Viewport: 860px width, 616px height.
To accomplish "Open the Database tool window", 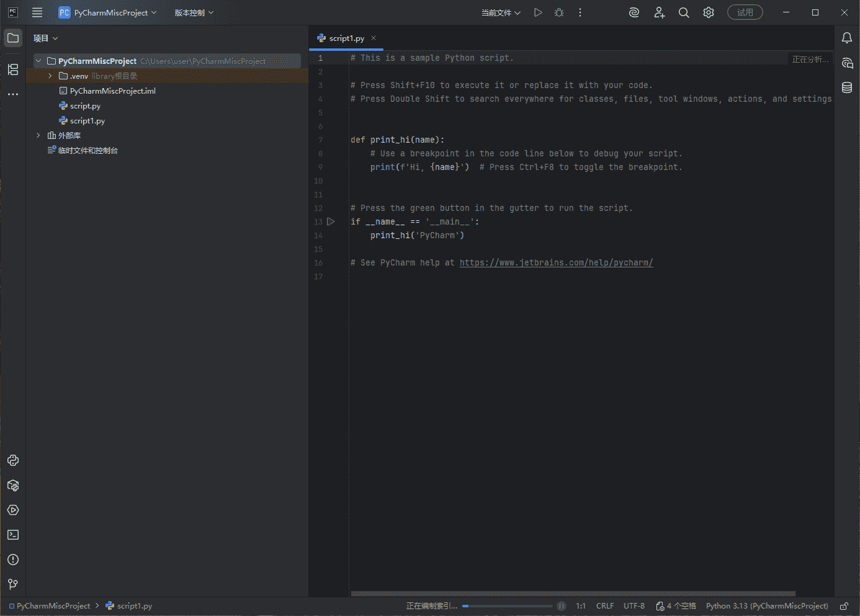I will (847, 87).
